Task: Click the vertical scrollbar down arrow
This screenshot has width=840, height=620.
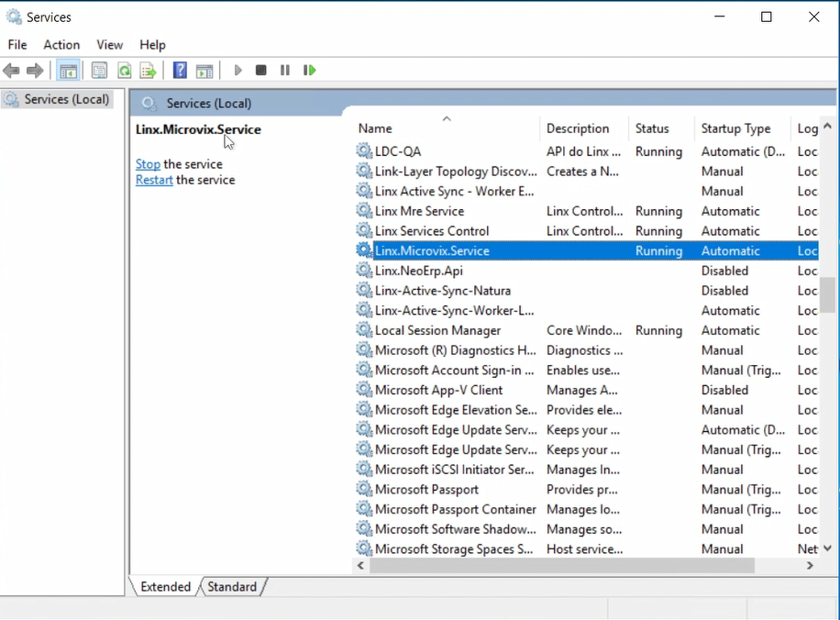Action: (827, 548)
